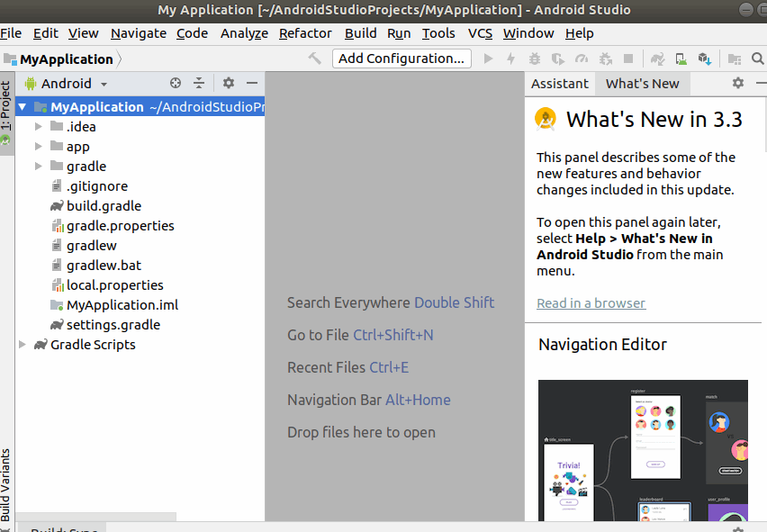
Task: Open the Analyze menu
Action: click(244, 33)
